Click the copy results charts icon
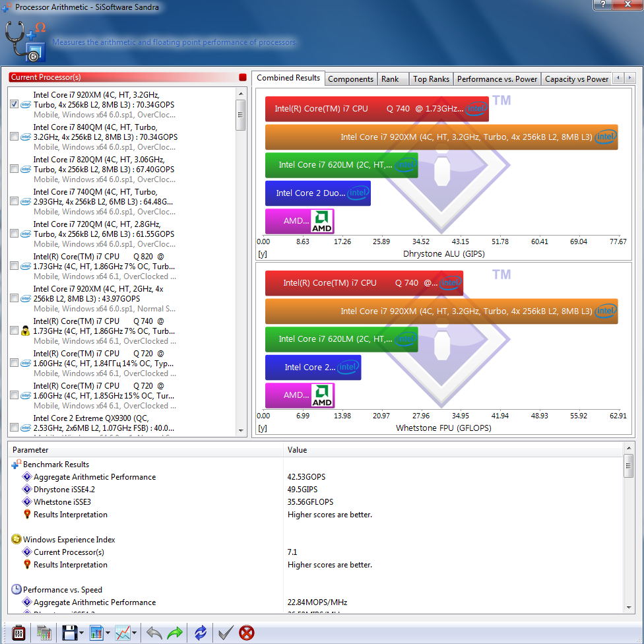 coord(44,633)
